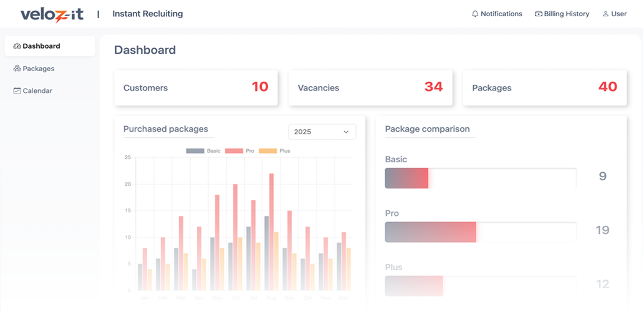Select the Vacancies summary card
This screenshot has width=644, height=312.
coord(370,87)
